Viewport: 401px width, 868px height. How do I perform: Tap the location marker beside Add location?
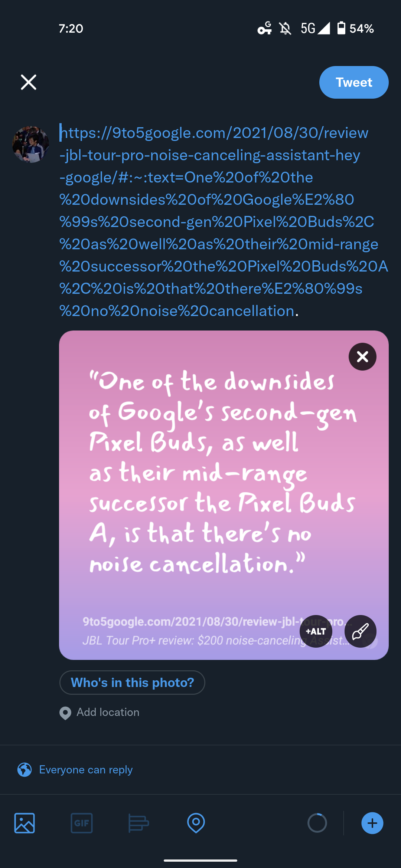tap(65, 713)
